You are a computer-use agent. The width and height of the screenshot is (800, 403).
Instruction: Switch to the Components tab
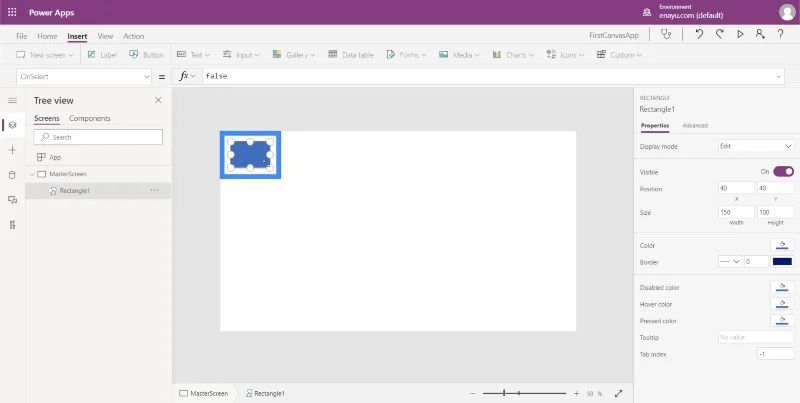click(x=90, y=118)
